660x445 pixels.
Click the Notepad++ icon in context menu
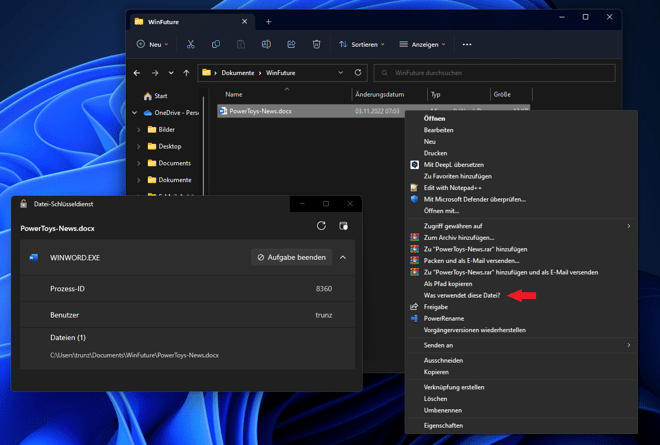[415, 188]
